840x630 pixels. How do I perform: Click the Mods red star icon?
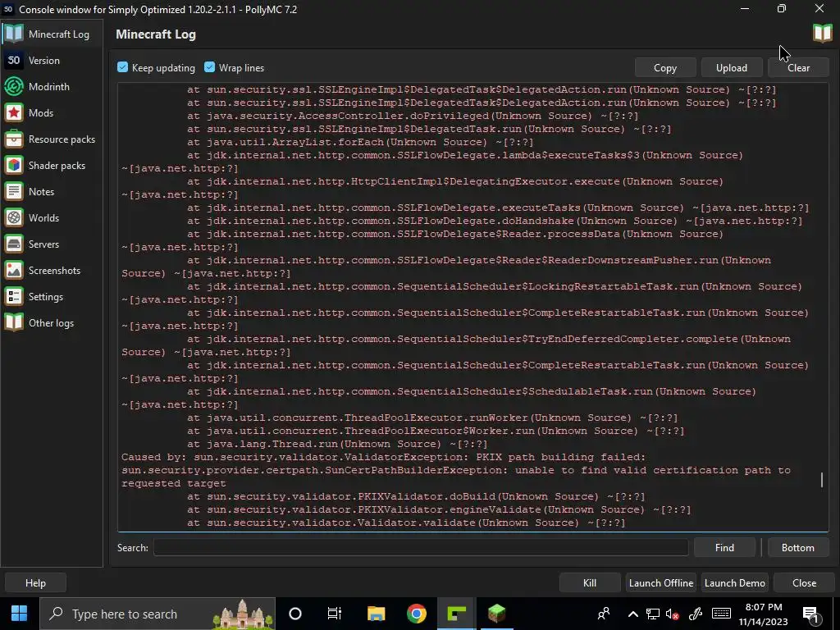(14, 112)
